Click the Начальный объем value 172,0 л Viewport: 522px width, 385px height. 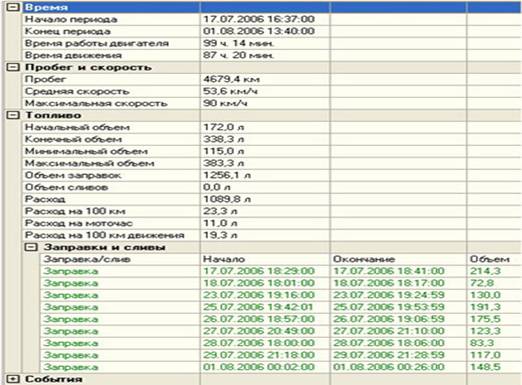pos(223,127)
